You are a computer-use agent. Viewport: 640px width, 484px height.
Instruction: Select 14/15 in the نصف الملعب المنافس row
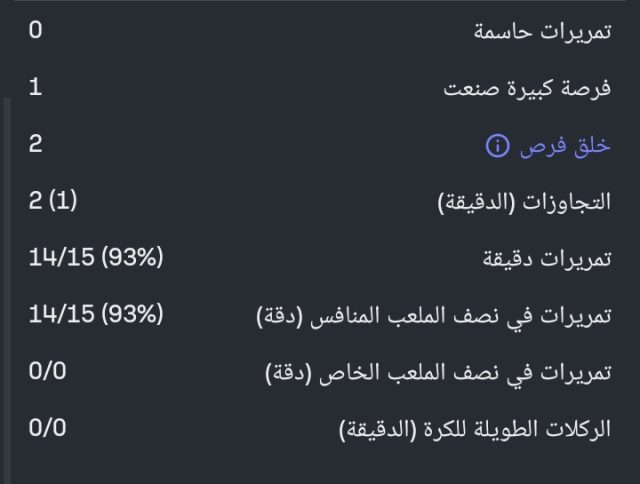(62, 315)
